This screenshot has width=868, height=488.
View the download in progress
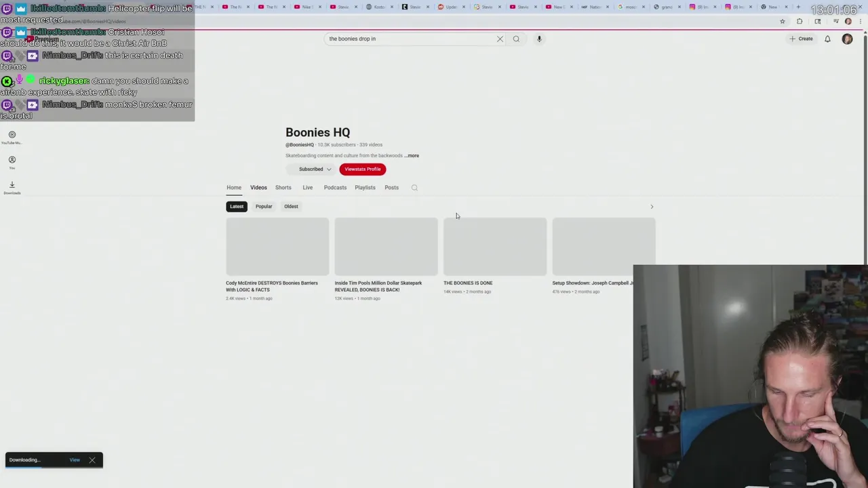pyautogui.click(x=75, y=460)
